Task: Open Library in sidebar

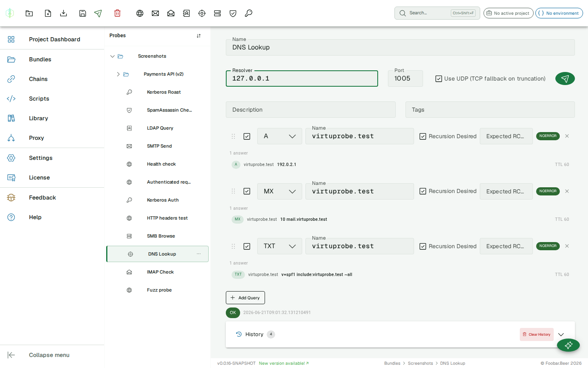Action: [52, 118]
